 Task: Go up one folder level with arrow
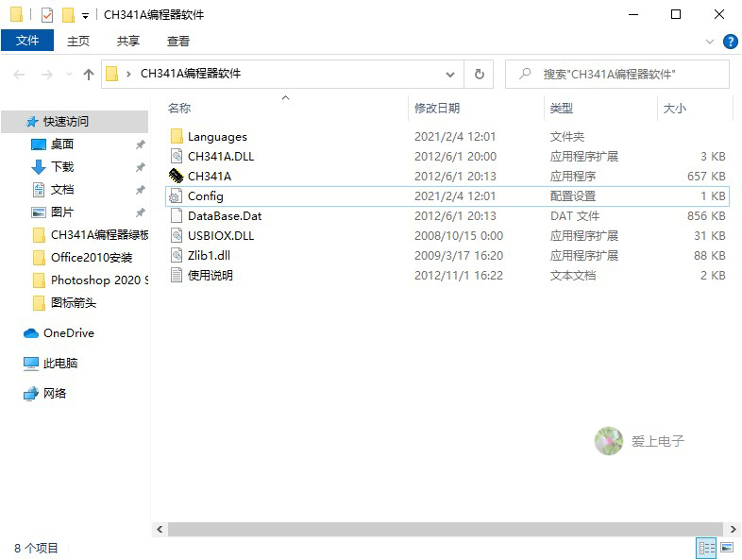[89, 75]
